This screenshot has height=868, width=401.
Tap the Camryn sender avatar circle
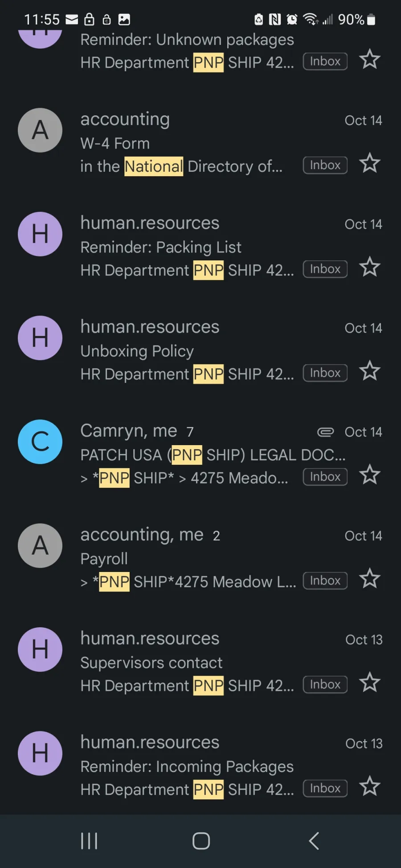(x=40, y=442)
